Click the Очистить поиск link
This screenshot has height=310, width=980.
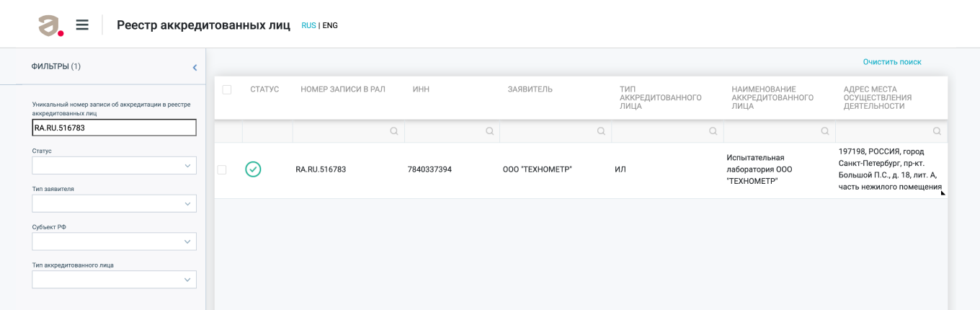[x=892, y=62]
